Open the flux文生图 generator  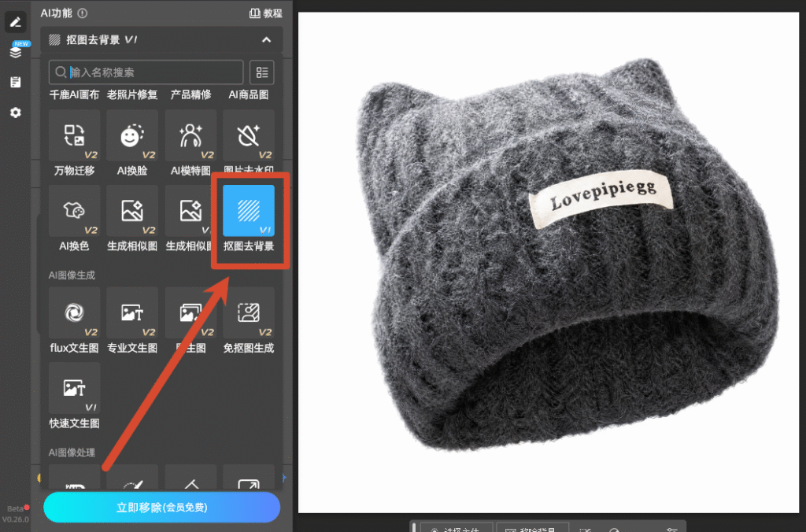tap(75, 312)
